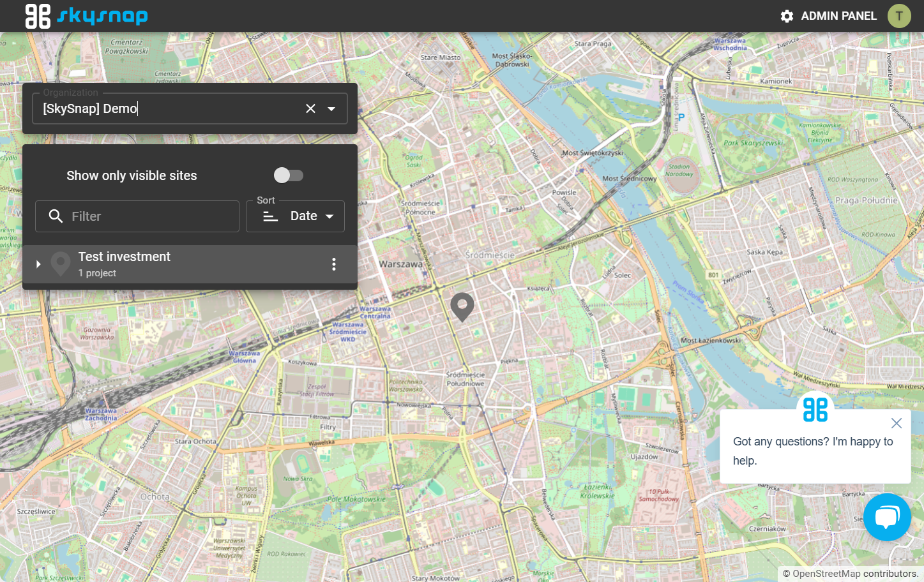Select the Test investment row
The width and height of the screenshot is (924, 582).
click(190, 264)
